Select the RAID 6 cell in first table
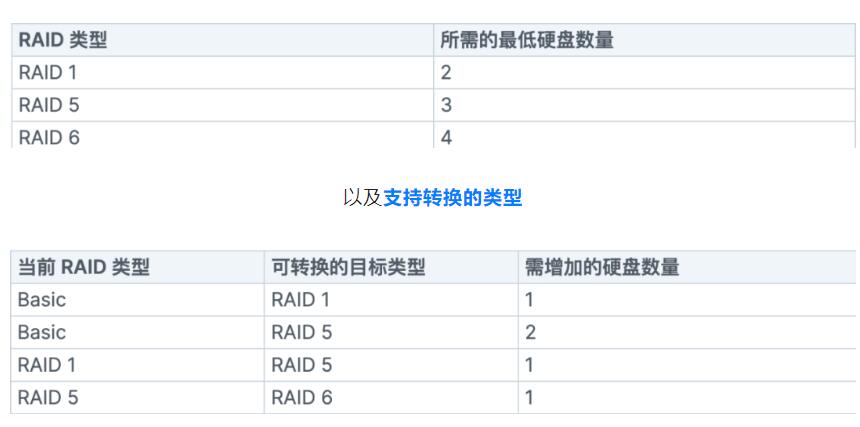The height and width of the screenshot is (427, 860). click(223, 135)
